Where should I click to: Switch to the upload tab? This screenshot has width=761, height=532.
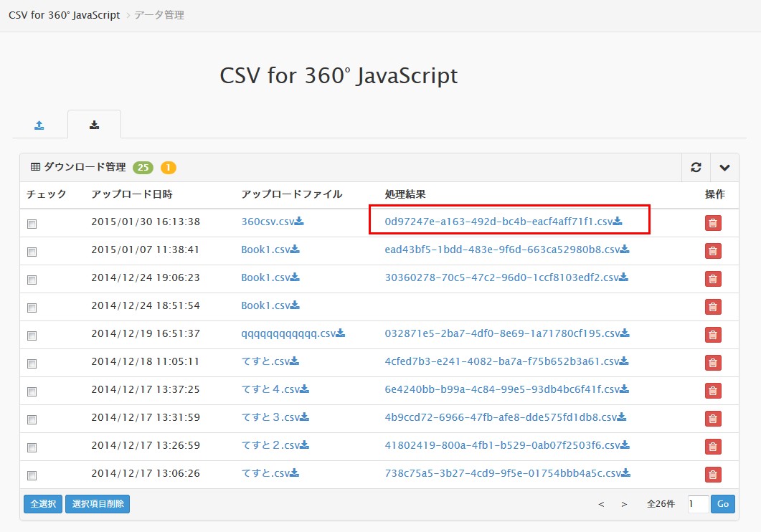click(x=39, y=125)
